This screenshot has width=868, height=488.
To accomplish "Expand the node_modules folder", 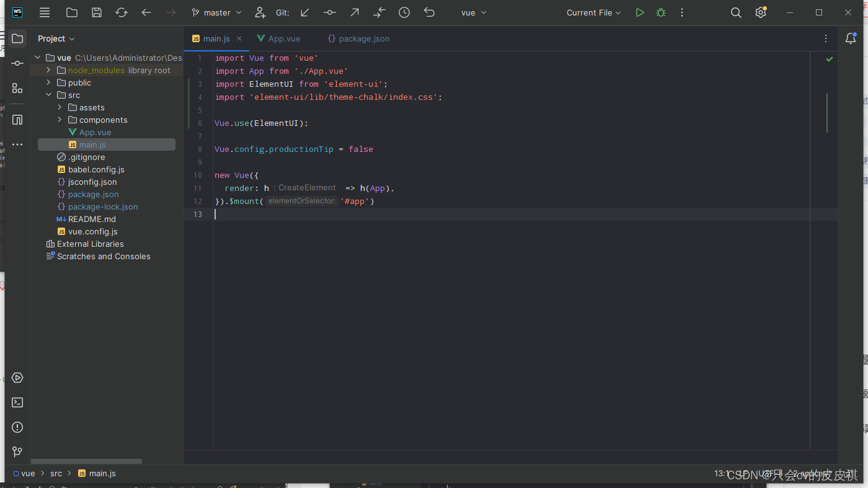I will point(48,70).
